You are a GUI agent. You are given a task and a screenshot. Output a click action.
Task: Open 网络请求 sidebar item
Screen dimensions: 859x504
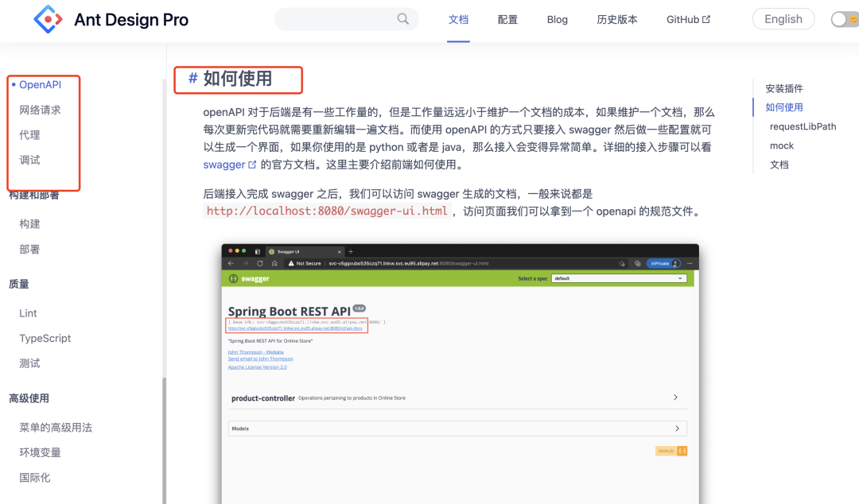(x=40, y=110)
